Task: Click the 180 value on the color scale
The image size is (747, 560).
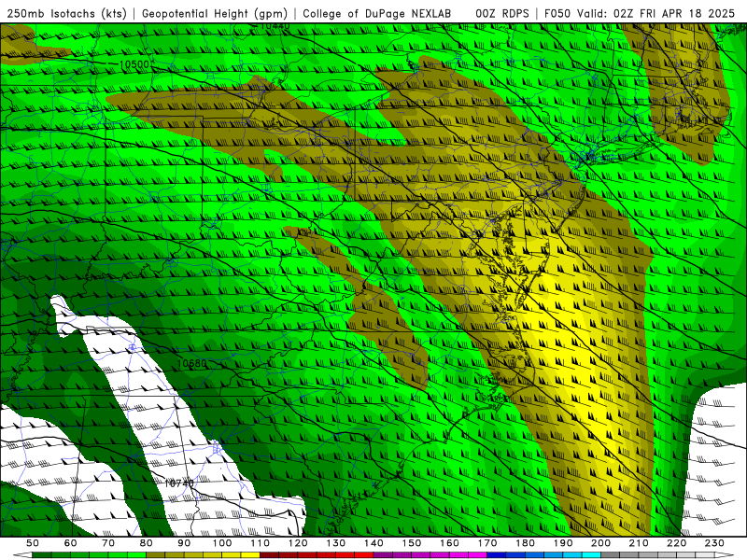Action: point(525,543)
